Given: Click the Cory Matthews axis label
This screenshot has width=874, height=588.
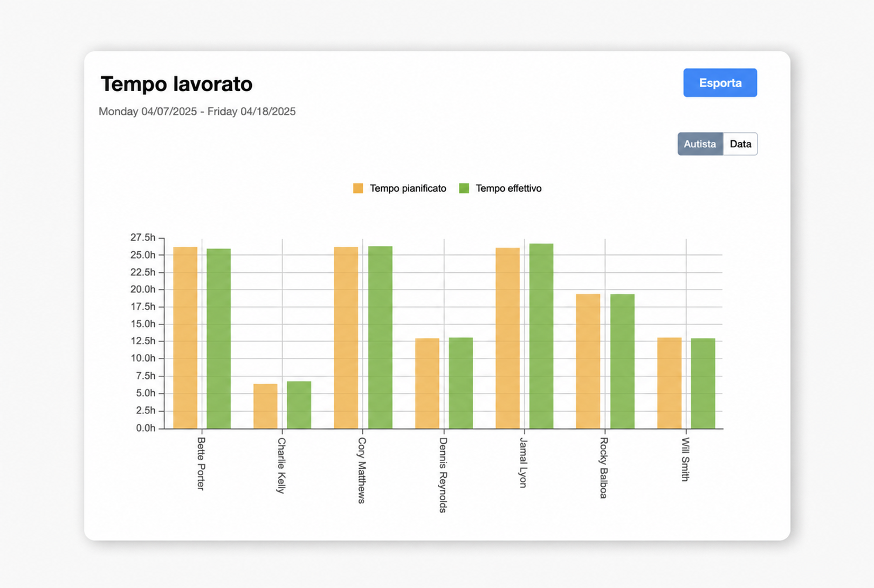Looking at the screenshot, I should pos(362,471).
